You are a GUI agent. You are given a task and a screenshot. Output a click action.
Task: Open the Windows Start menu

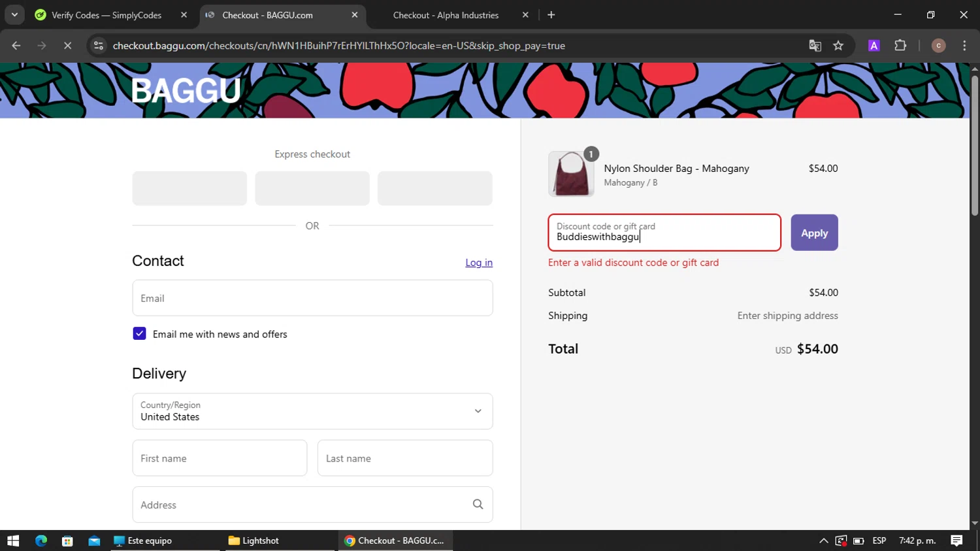[13, 541]
